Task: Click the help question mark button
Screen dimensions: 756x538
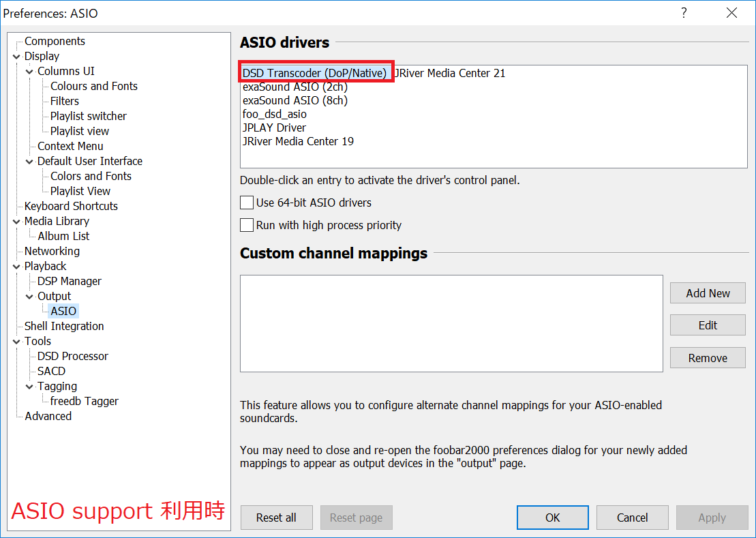Action: point(684,13)
